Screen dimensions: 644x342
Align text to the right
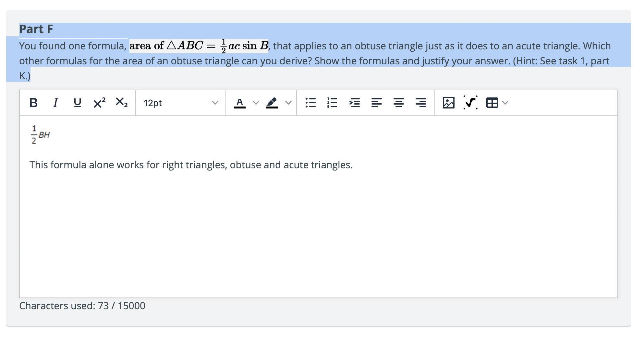[x=420, y=103]
